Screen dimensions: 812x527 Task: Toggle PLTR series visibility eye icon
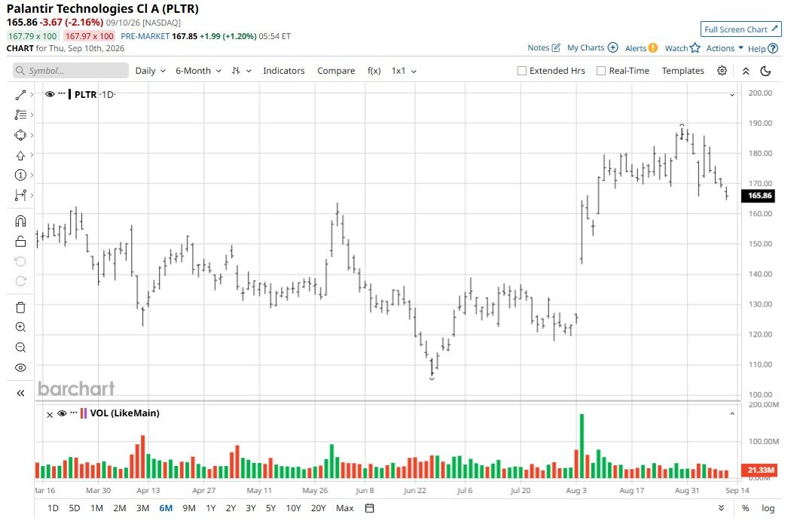(50, 94)
